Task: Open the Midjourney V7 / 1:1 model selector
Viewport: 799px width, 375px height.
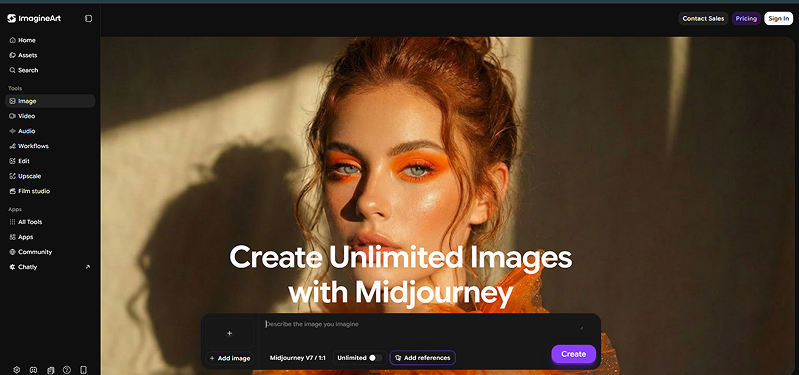Action: click(x=298, y=358)
